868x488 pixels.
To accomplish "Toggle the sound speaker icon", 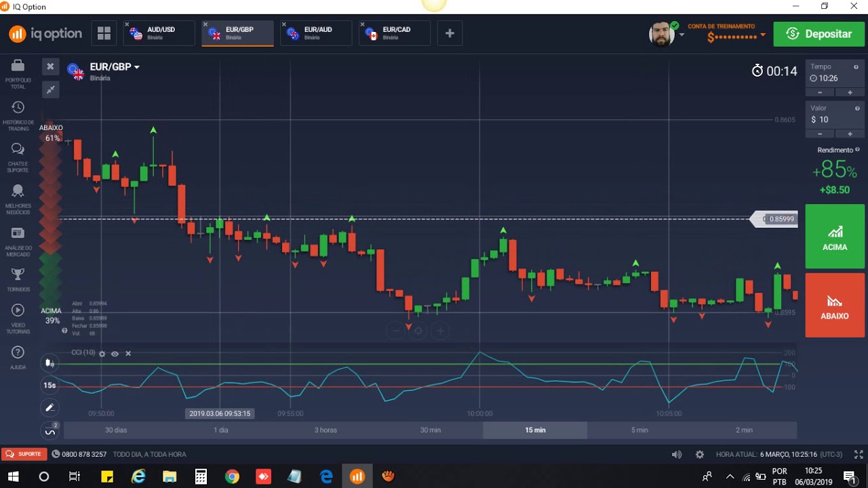I will pyautogui.click(x=676, y=454).
